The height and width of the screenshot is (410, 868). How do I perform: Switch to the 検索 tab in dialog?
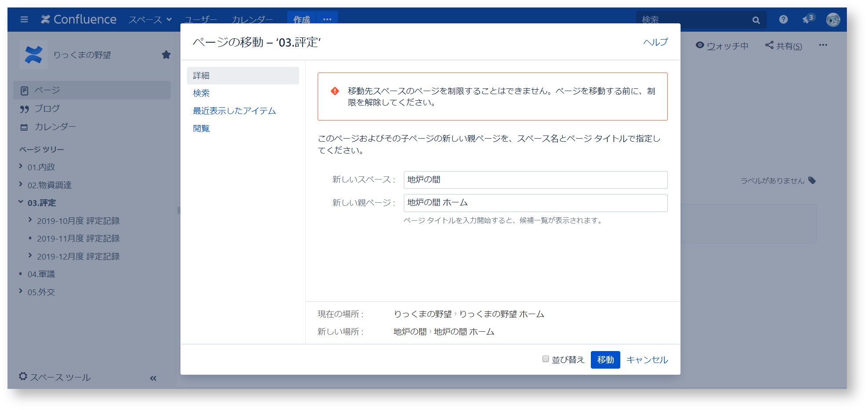(201, 93)
